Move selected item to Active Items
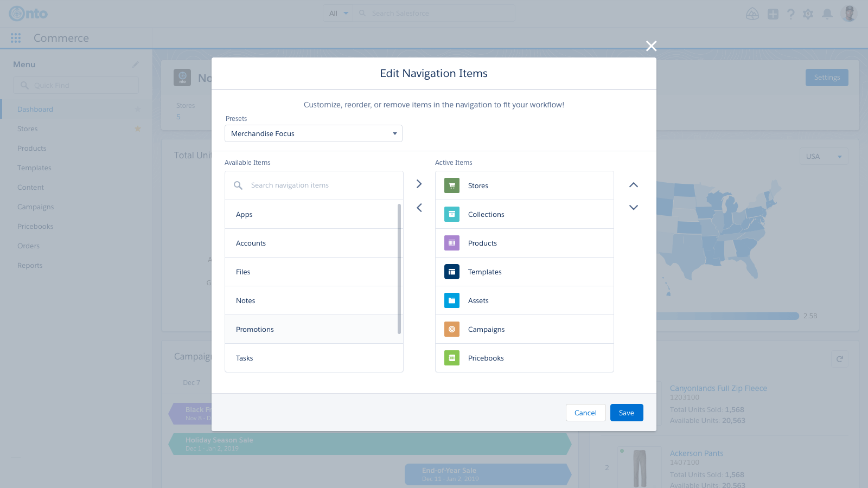Screen dimensions: 868x488 [419, 184]
